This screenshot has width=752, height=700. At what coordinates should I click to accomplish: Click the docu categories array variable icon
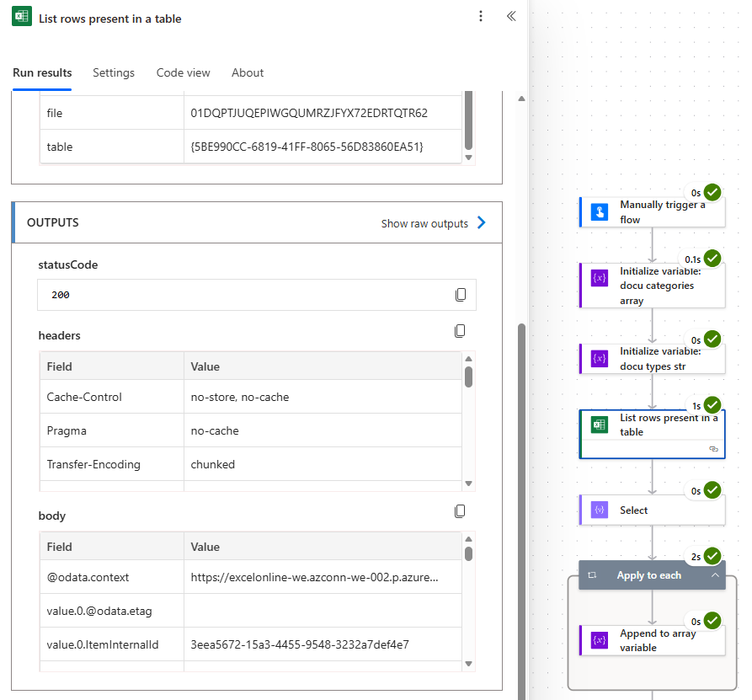click(x=600, y=278)
